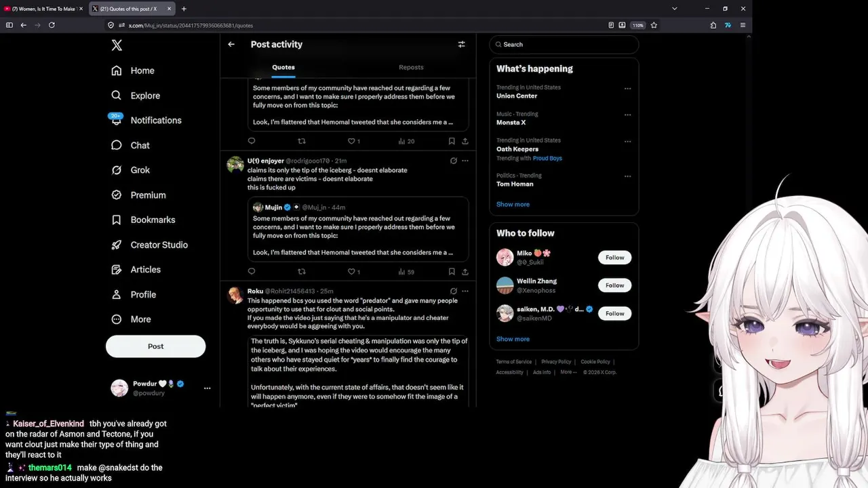Open more options for Oath Keepers trend
The width and height of the screenshot is (868, 488).
(x=627, y=142)
